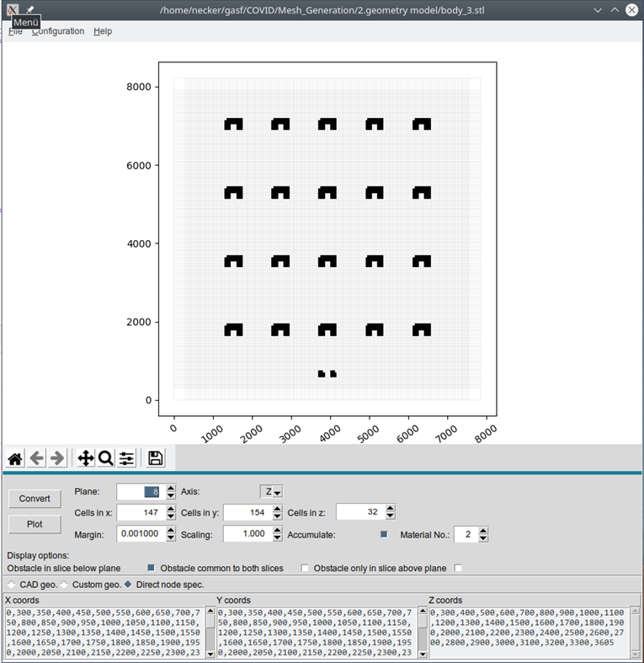Open Configure subplots sliders icon
644x663 pixels.
[127, 458]
